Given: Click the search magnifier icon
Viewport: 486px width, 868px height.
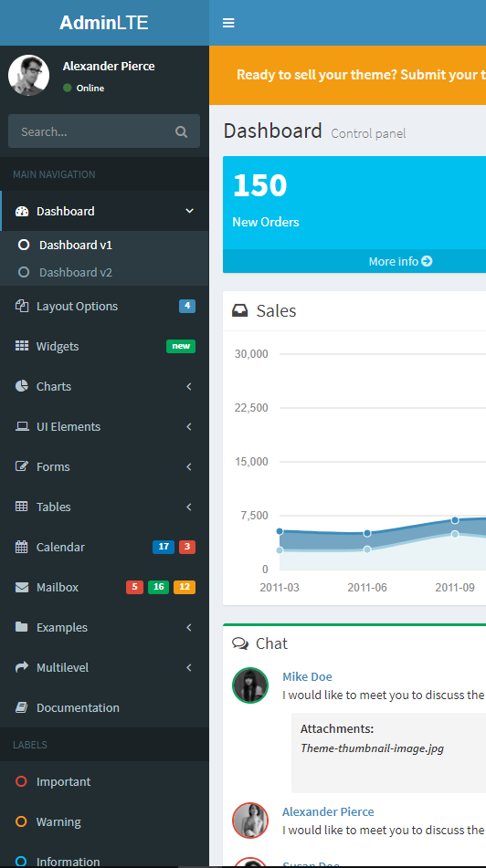Looking at the screenshot, I should [181, 131].
